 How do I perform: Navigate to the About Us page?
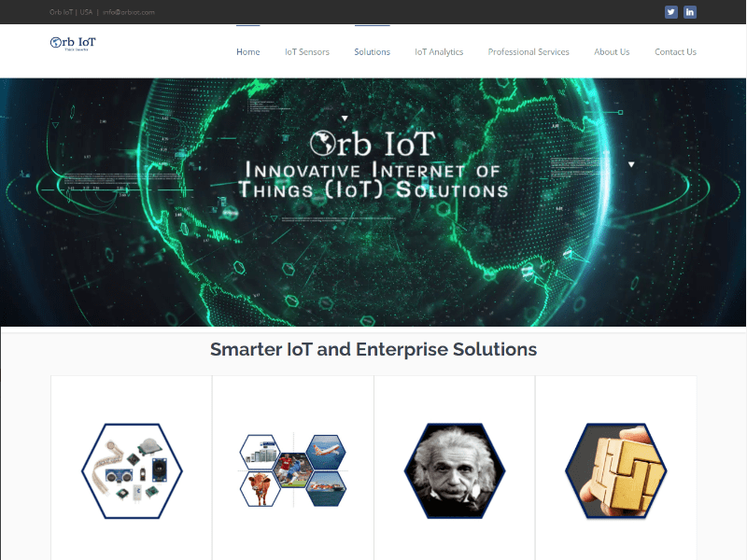pos(612,52)
